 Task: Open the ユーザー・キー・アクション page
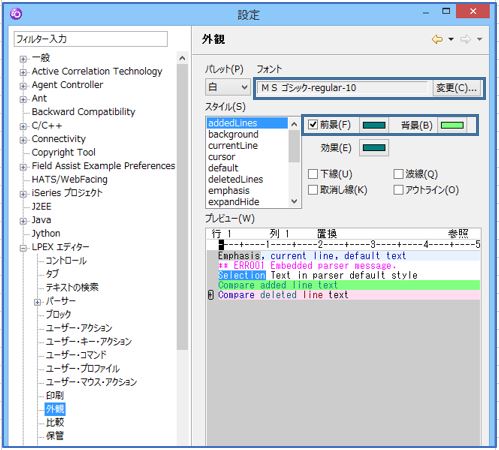coord(89,341)
